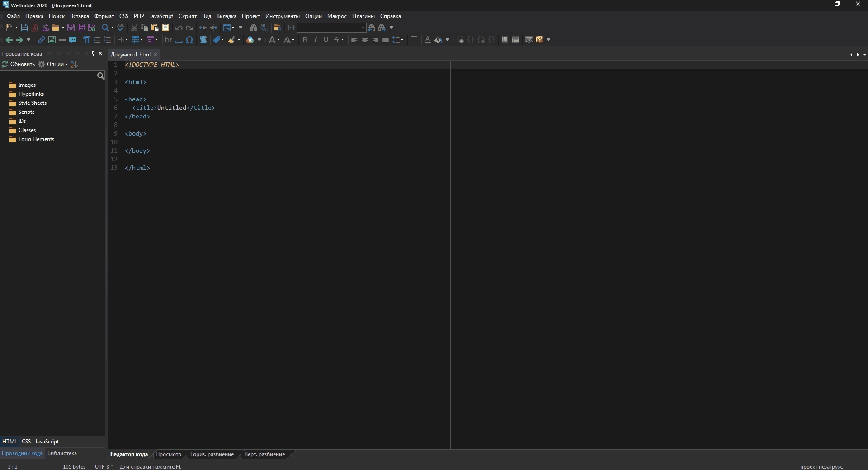The width and height of the screenshot is (868, 470).
Task: Cut the selected text
Action: coord(134,28)
